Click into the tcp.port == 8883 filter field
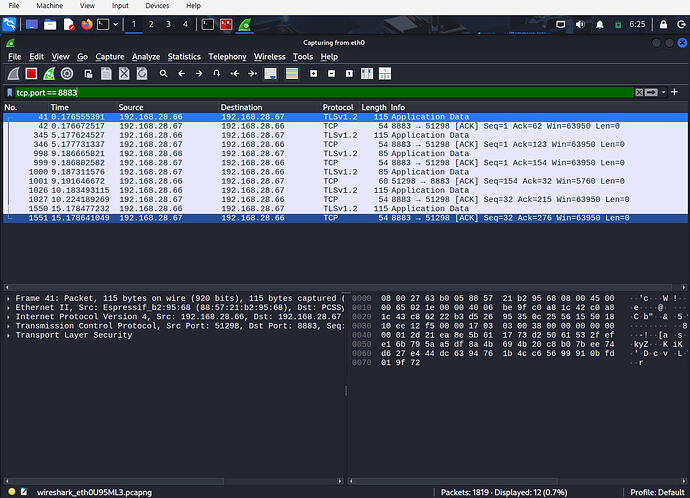690x498 pixels. coord(324,92)
